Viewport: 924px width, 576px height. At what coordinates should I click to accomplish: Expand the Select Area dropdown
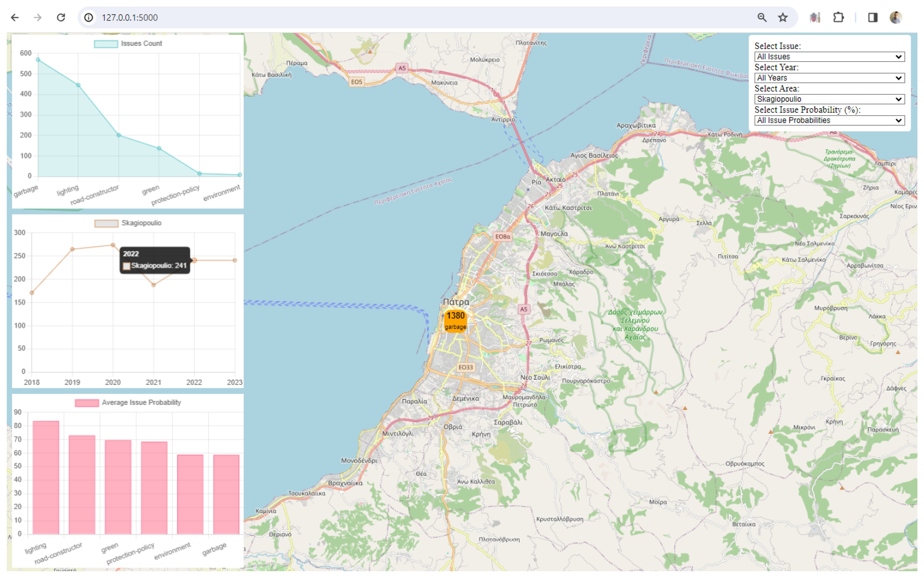(829, 99)
